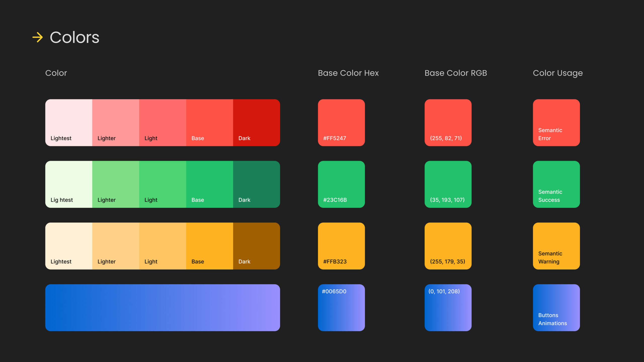Image resolution: width=644 pixels, height=362 pixels.
Task: Select the red Semantic Error color swatch
Action: [556, 122]
